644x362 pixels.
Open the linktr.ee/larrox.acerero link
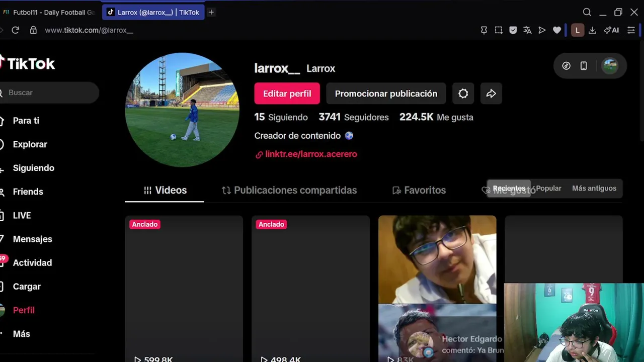311,154
